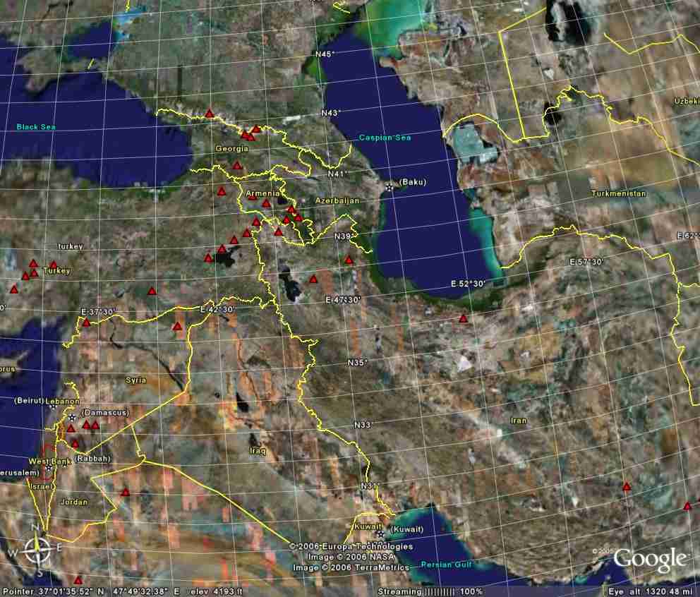
Task: Open red triangle marker beside E 37°30' label
Action: tap(86, 322)
